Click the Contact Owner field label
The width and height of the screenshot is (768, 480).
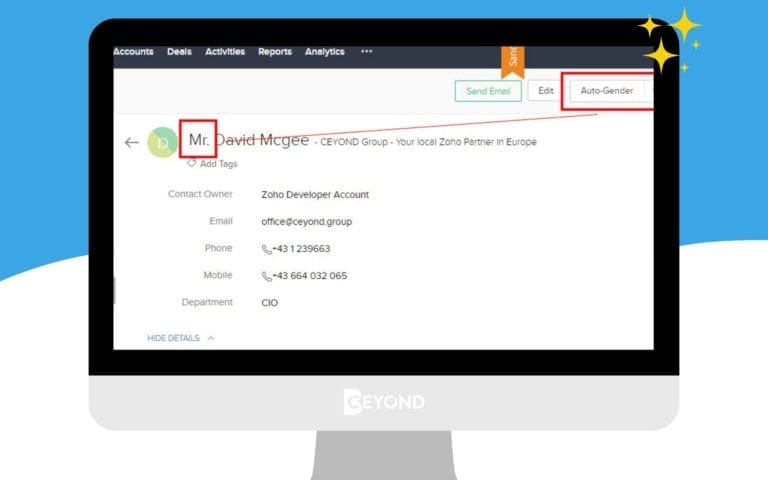pos(200,194)
